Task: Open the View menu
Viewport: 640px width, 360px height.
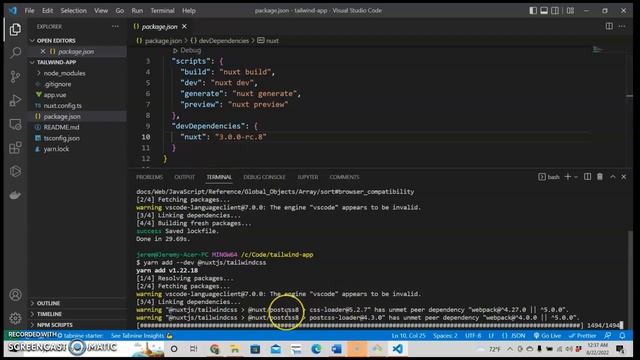Action: coord(101,11)
